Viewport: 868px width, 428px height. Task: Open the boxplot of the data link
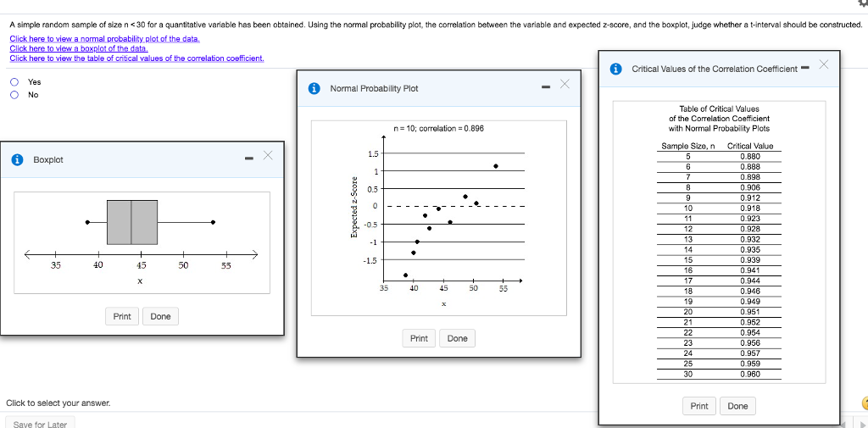(x=79, y=48)
